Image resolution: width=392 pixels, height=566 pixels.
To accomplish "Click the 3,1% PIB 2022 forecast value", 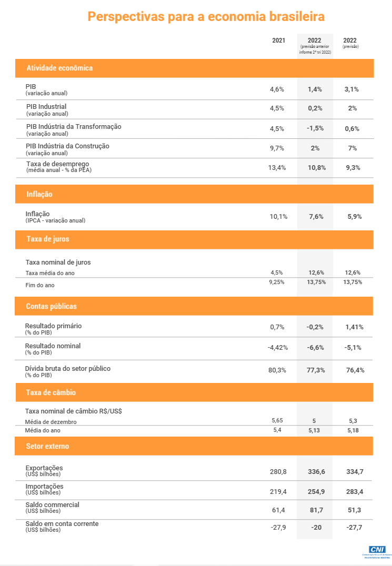I will click(351, 89).
